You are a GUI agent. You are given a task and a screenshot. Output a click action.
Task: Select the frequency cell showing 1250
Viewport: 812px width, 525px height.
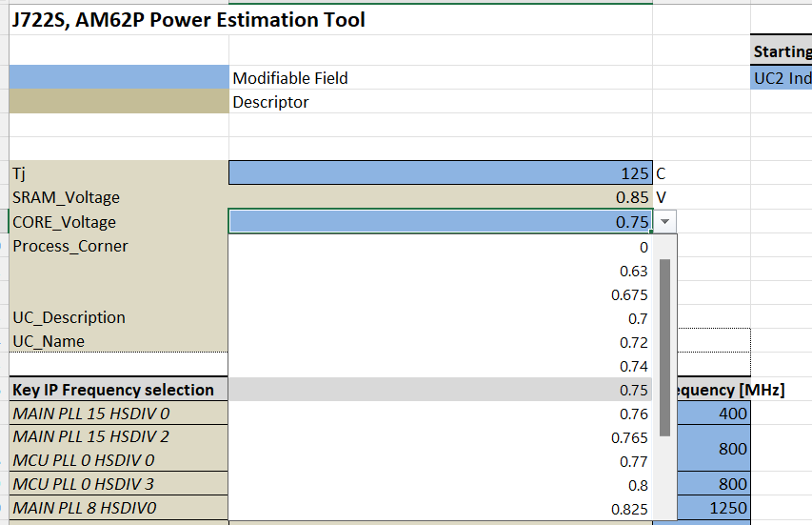coord(714,508)
